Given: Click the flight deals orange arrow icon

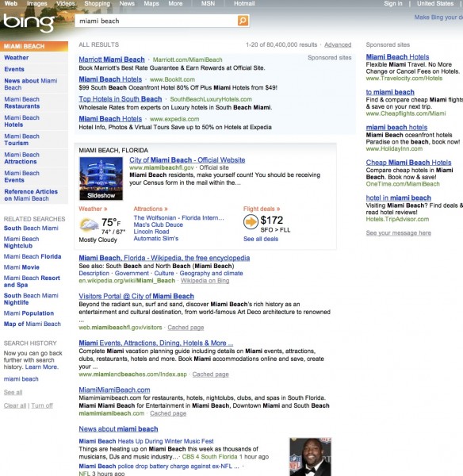Looking at the screenshot, I should [251, 222].
